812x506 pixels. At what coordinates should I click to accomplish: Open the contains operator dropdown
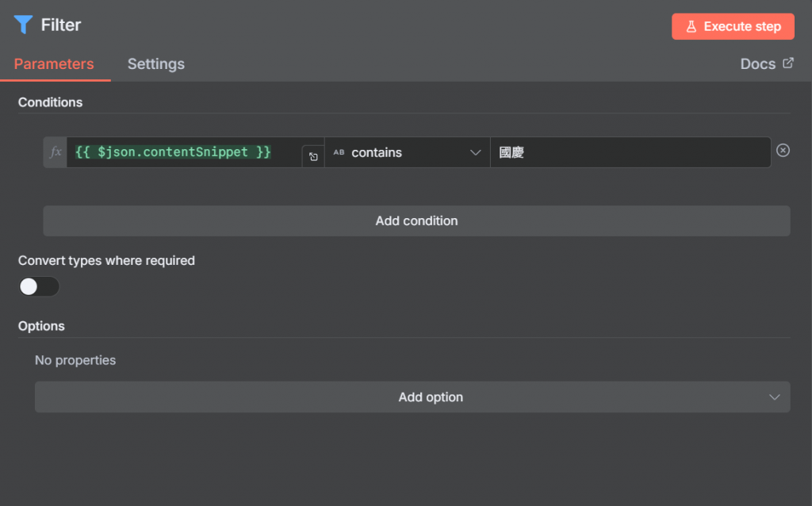(x=407, y=152)
